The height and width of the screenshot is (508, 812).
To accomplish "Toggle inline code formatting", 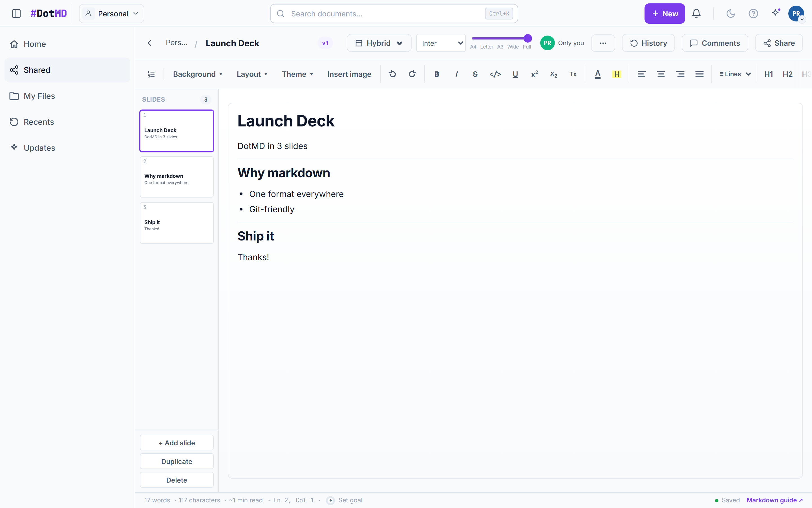I will pyautogui.click(x=495, y=74).
